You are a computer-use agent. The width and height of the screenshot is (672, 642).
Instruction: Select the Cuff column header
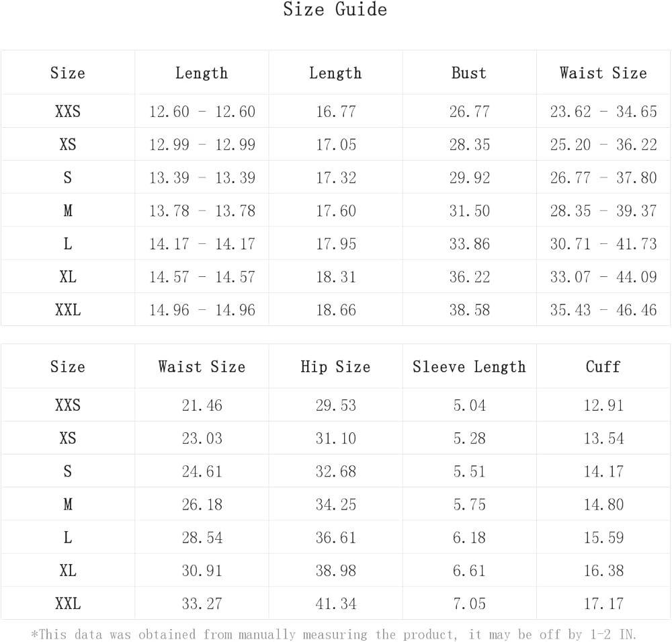pyautogui.click(x=603, y=367)
